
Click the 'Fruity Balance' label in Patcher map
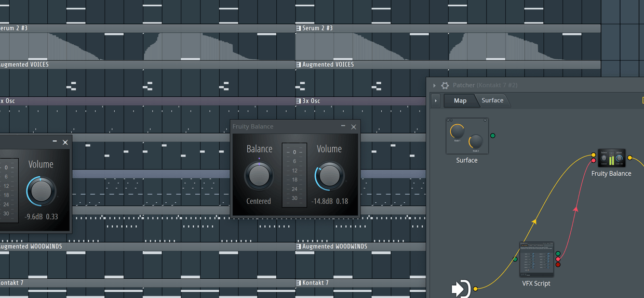(x=611, y=173)
